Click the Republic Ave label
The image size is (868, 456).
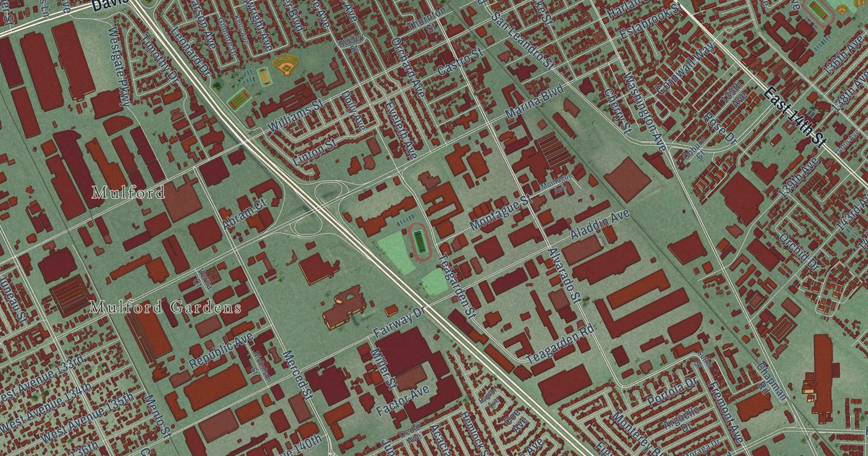[221, 350]
